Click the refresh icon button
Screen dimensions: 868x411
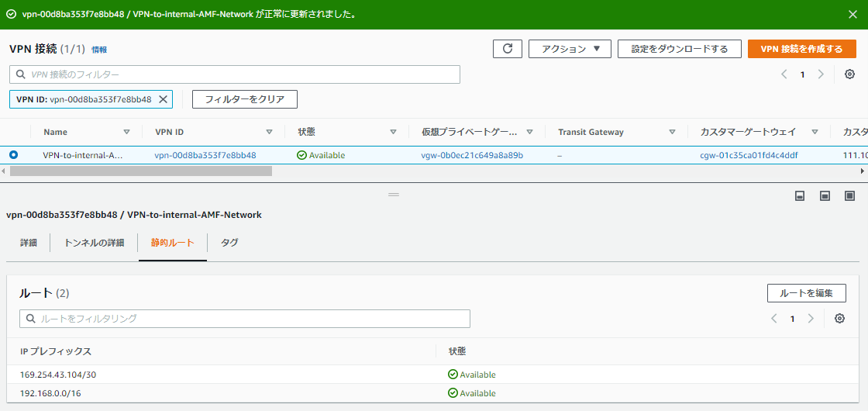point(507,49)
